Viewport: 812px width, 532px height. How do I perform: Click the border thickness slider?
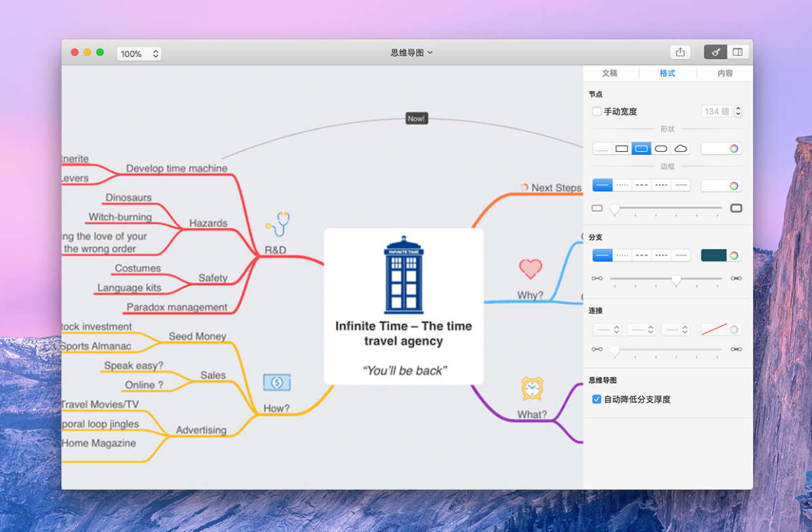pyautogui.click(x=666, y=208)
